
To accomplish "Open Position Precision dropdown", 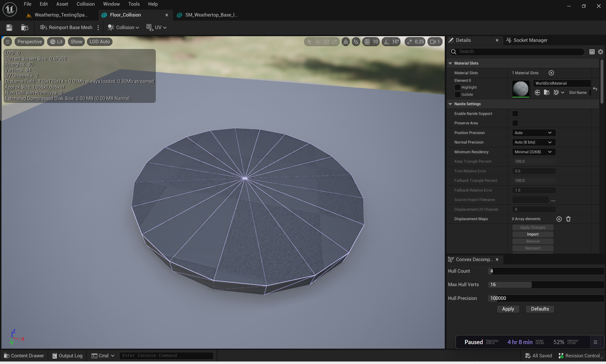I will point(533,133).
